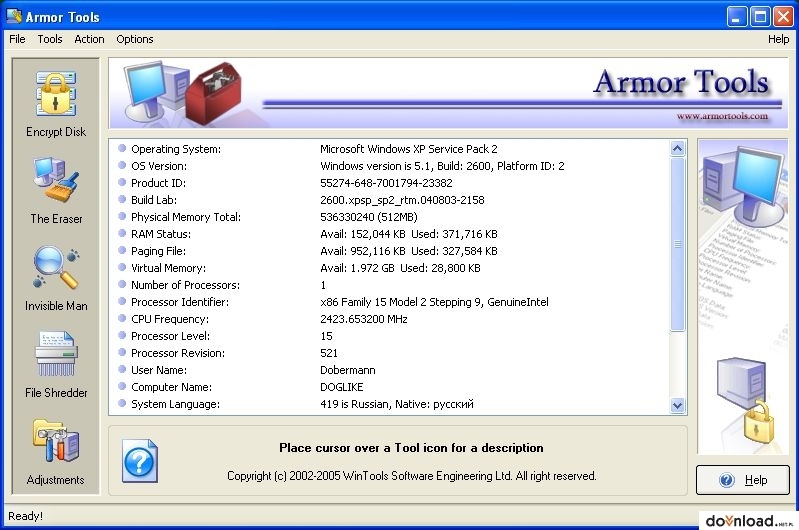Select the Processor Identifier row

(389, 302)
